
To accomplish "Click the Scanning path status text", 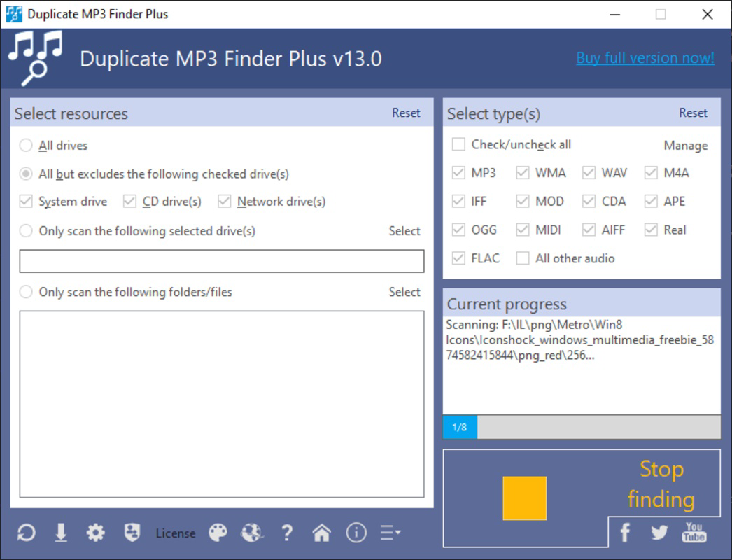I will (579, 340).
